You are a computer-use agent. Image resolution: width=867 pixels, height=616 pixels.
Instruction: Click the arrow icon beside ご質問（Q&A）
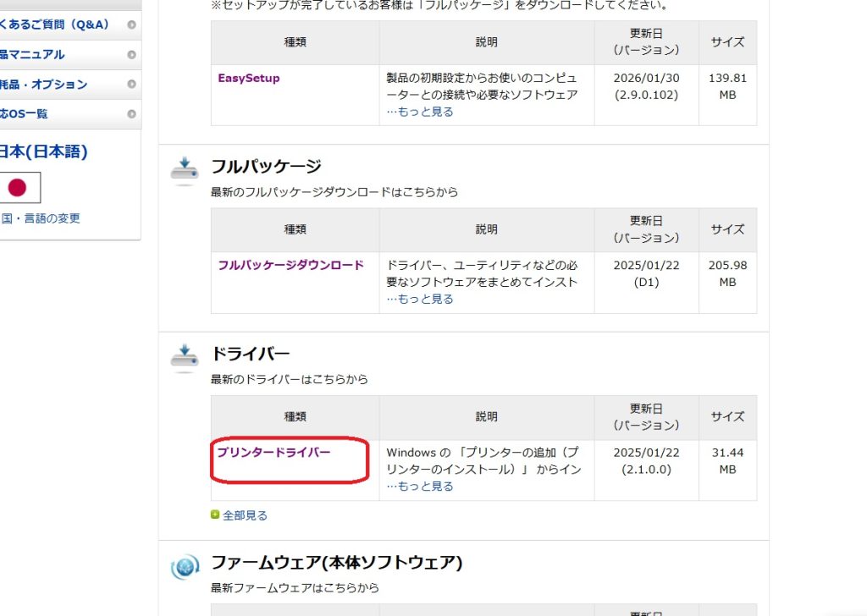[x=131, y=25]
